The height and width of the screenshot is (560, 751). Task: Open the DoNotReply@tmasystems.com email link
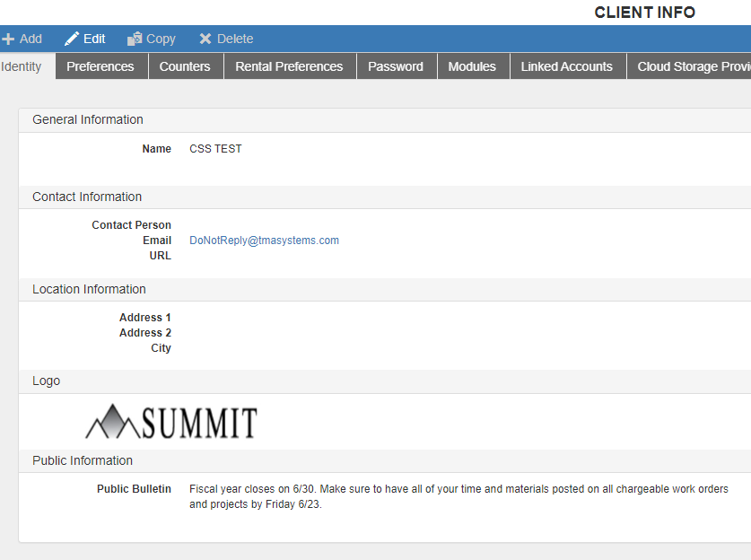click(264, 240)
